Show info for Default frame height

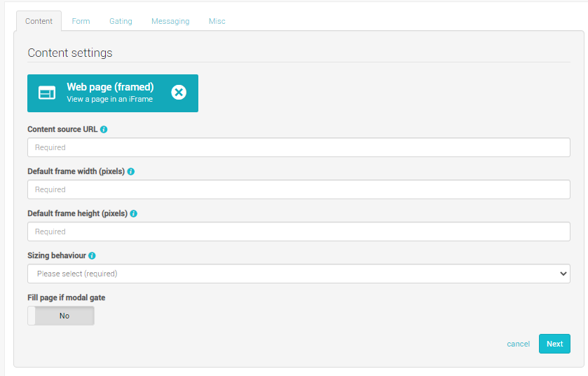(133, 213)
